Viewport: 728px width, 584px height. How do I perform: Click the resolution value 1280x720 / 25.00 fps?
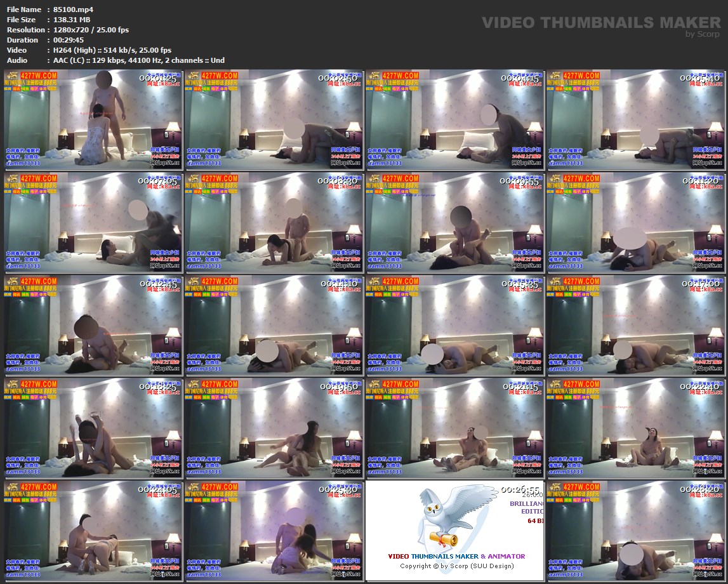coord(91,30)
